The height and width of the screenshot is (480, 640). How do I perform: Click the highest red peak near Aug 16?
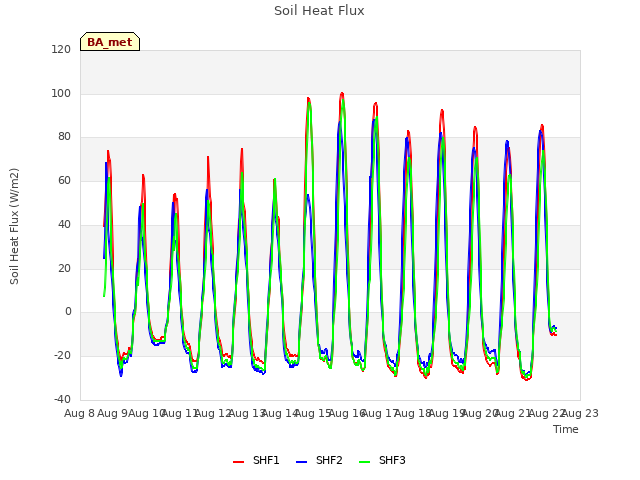pyautogui.click(x=342, y=93)
